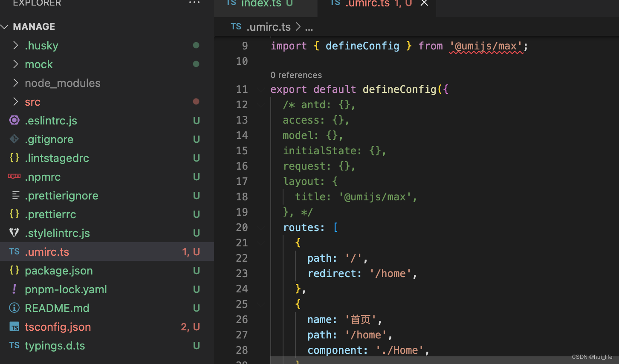Click the npm icon beside .npmrc
Screen dimensions: 619x364
(x=14, y=176)
